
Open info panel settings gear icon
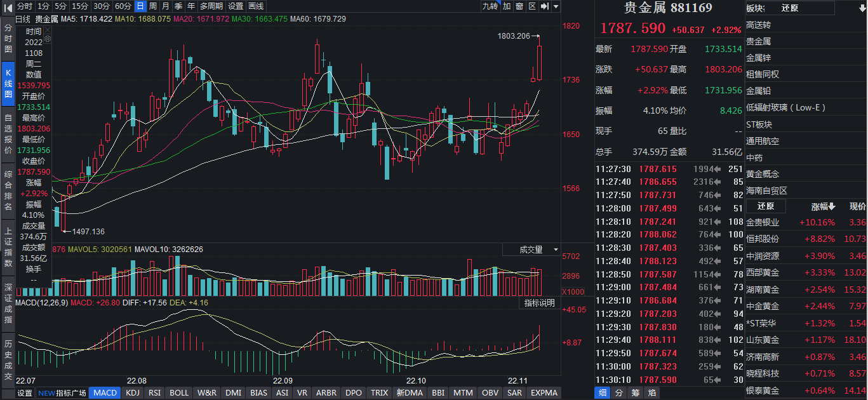(x=47, y=39)
